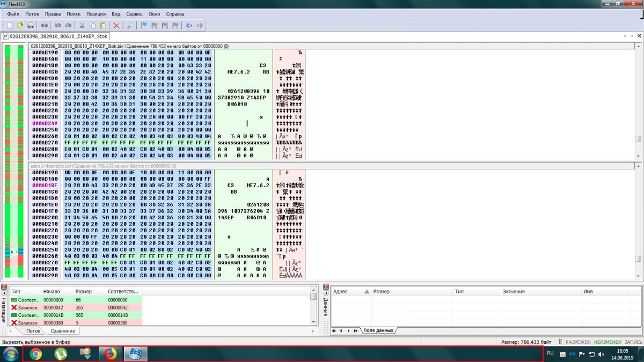Open the Файл menu
Image resolution: width=644 pixels, height=362 pixels.
[x=13, y=13]
